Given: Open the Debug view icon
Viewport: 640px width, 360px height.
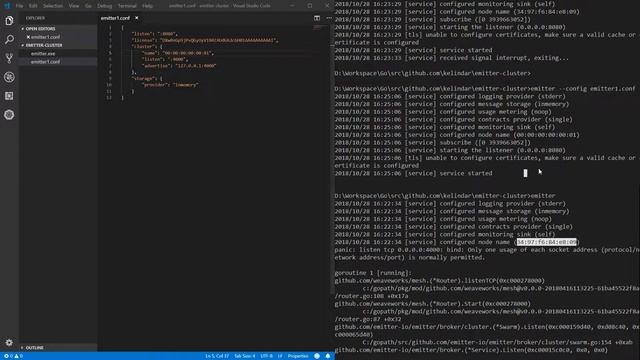Looking at the screenshot, I should [9, 77].
